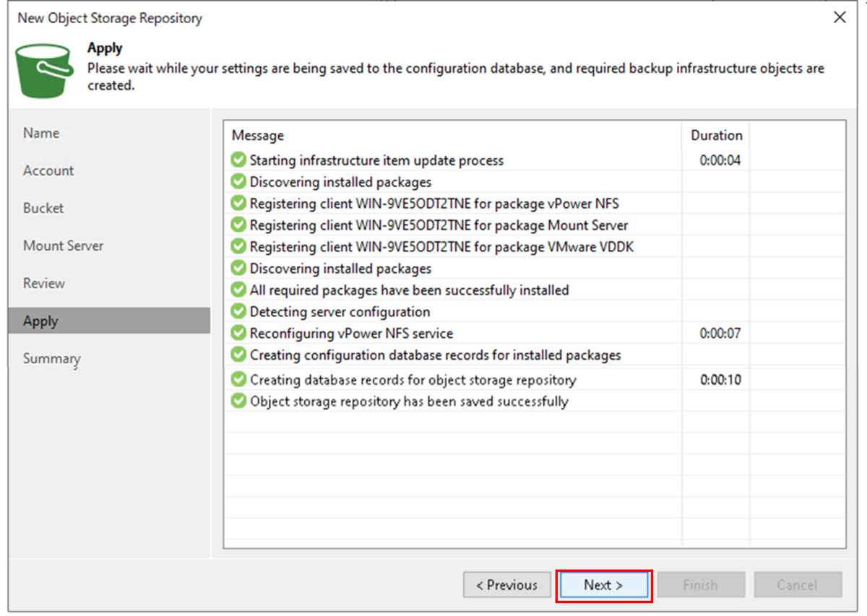Image resolution: width=867 pixels, height=616 pixels.
Task: Select 'Registering client WIN-9VE5ODT2TNE for package VMware VDDK'
Action: pos(535,246)
